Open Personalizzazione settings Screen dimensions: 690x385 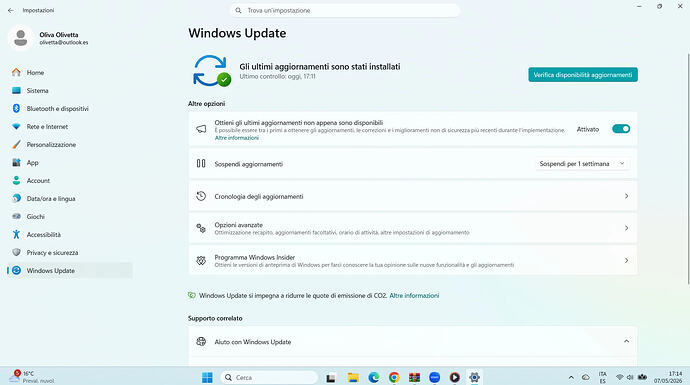(x=70, y=145)
